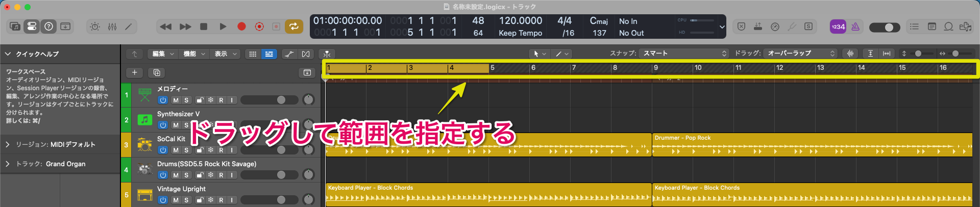This screenshot has width=980, height=207.
Task: Record-enable the Vintage Upright track
Action: coord(221,200)
